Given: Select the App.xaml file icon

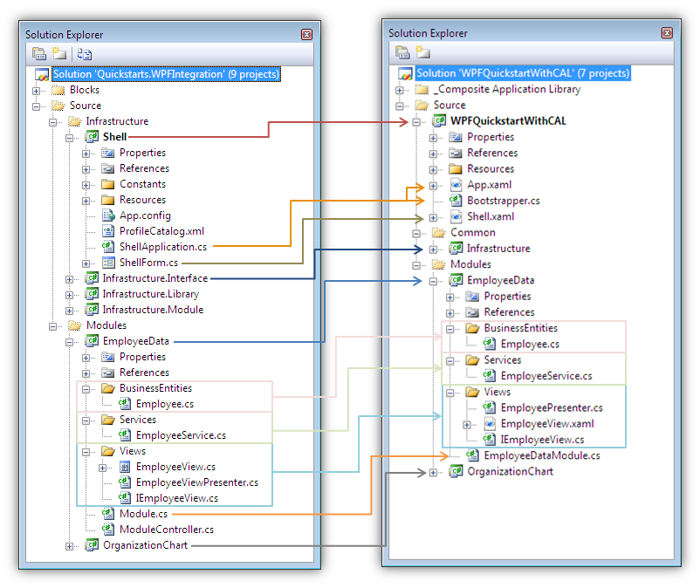Looking at the screenshot, I should [455, 184].
